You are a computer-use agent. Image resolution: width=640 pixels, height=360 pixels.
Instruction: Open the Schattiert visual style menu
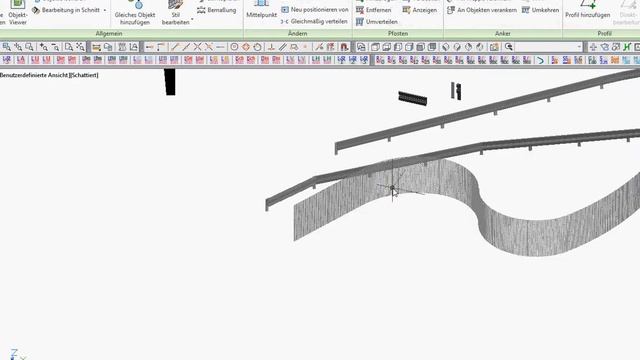(84, 75)
